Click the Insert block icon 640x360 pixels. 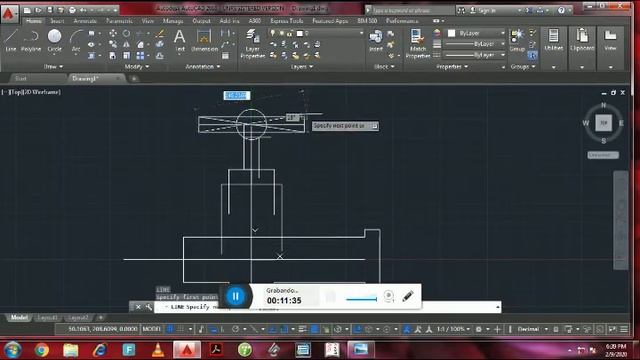(x=376, y=40)
